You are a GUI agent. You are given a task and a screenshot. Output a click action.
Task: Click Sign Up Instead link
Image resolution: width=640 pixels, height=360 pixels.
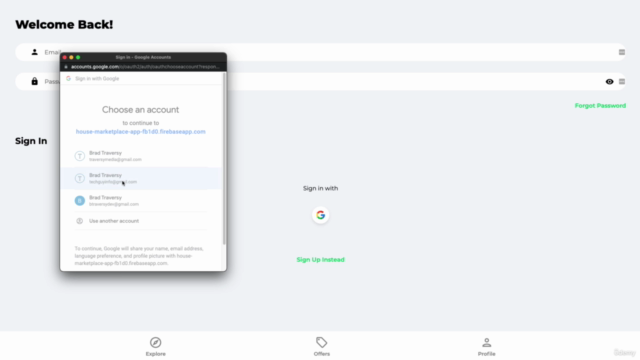tap(320, 260)
